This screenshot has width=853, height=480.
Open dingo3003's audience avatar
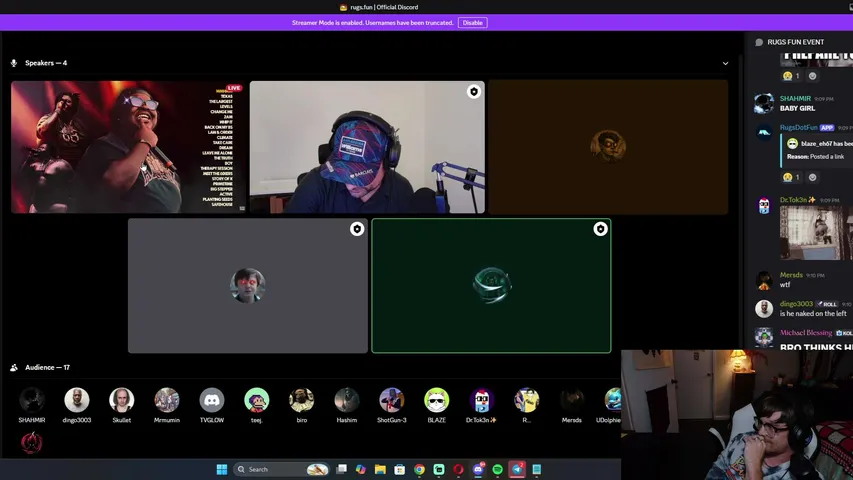pyautogui.click(x=77, y=400)
